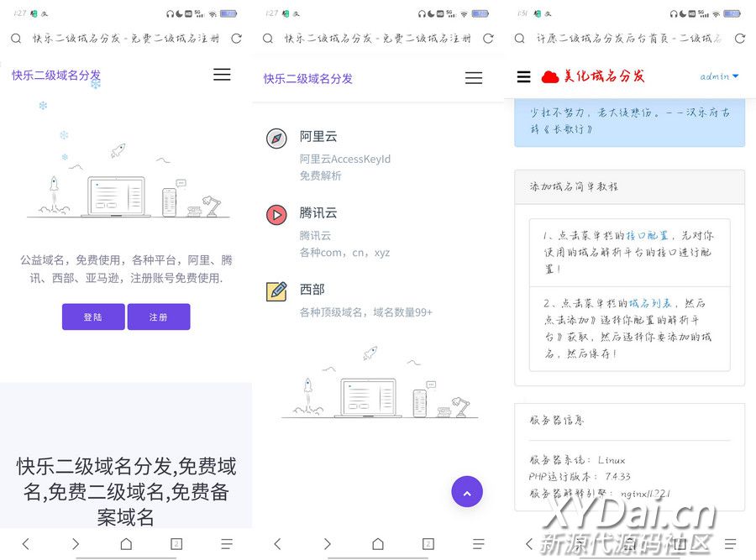Open the sidebar menu left of 美化域名分发
The image size is (756, 560).
pyautogui.click(x=523, y=77)
